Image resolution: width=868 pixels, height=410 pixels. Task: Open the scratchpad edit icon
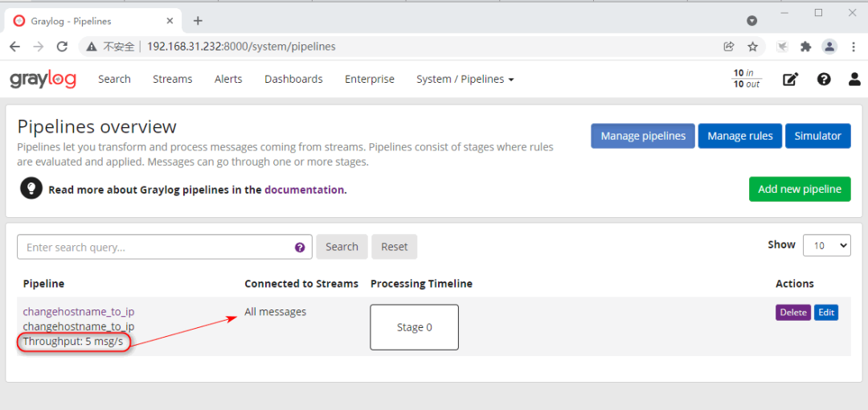791,79
